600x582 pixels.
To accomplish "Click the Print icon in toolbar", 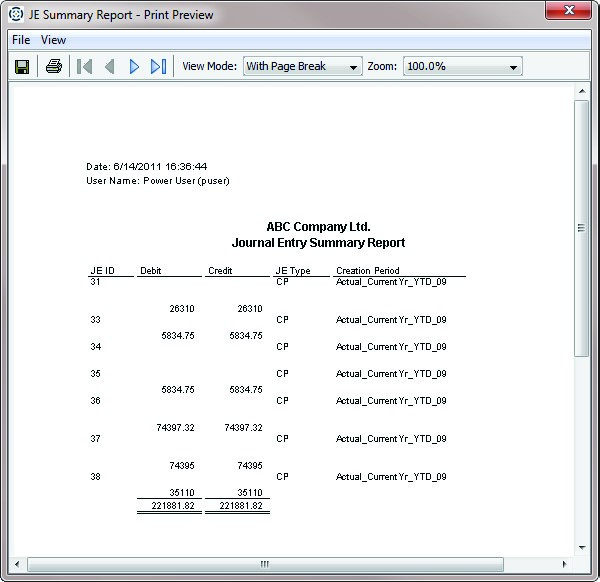I will tap(54, 66).
